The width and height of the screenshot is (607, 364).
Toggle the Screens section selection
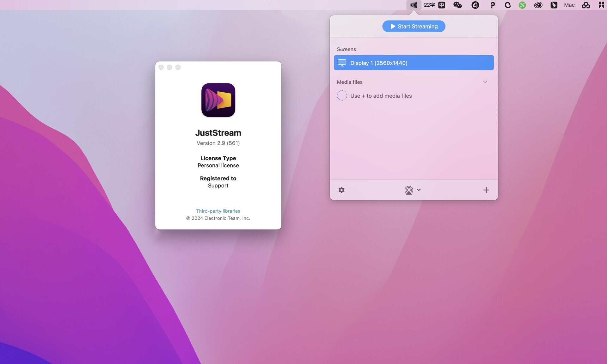tap(346, 49)
